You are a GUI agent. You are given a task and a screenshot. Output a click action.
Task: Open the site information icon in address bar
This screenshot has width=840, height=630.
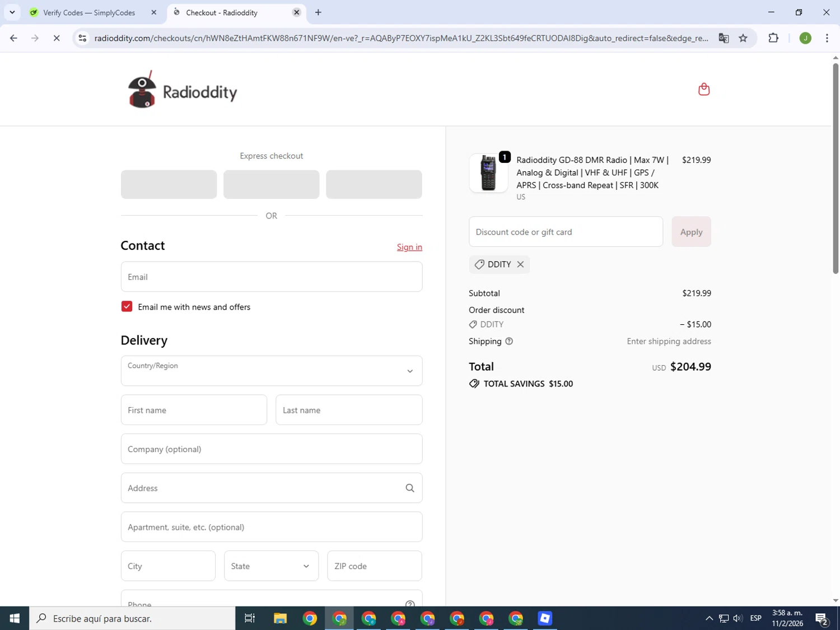(82, 38)
